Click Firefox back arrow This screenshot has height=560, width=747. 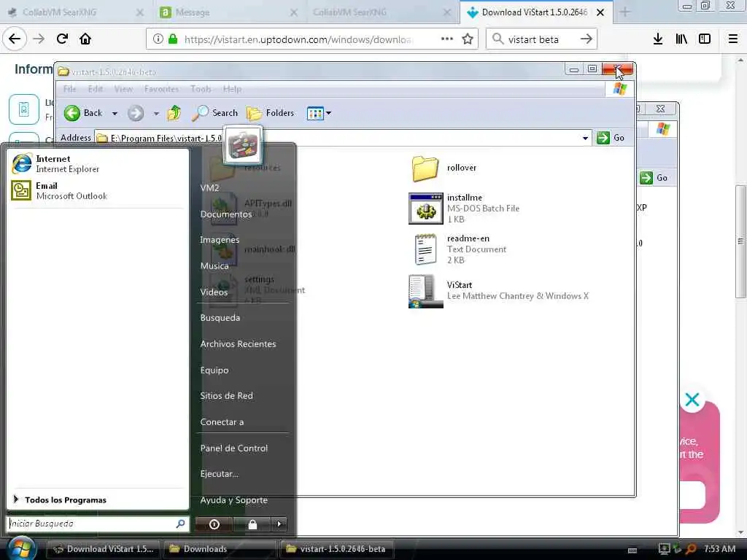tap(15, 39)
